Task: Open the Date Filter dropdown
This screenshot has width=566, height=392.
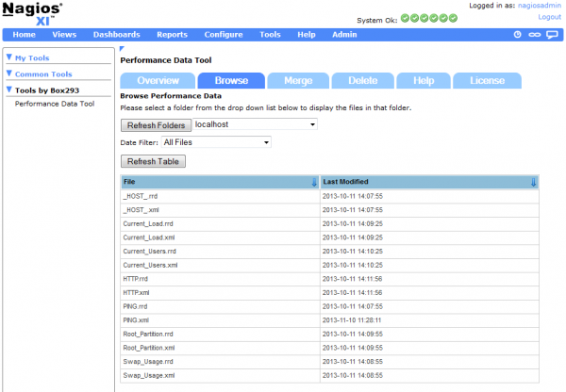Action: (216, 142)
